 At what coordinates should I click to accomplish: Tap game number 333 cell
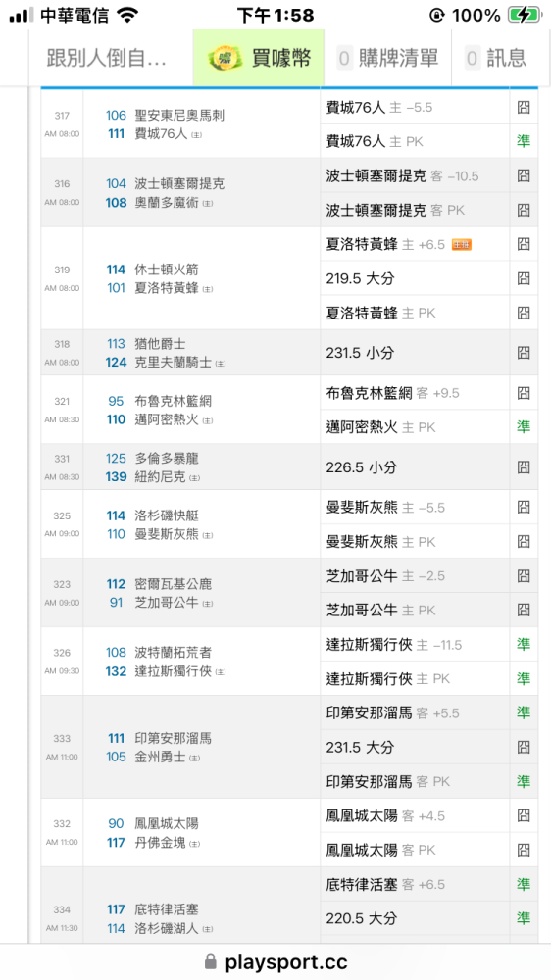[x=62, y=747]
